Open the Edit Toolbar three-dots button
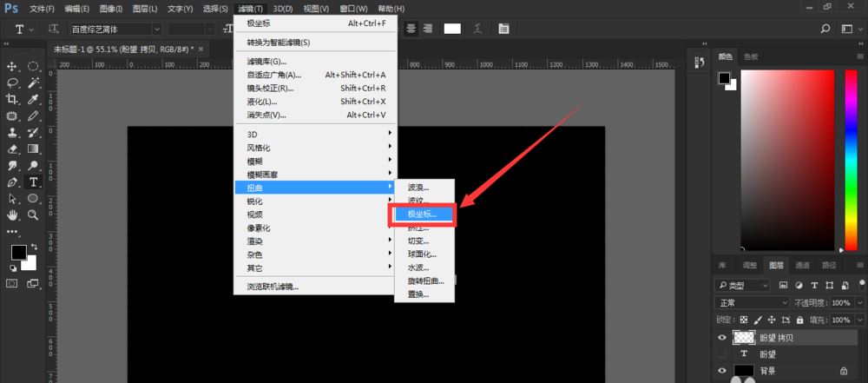The height and width of the screenshot is (383, 868). tap(12, 232)
